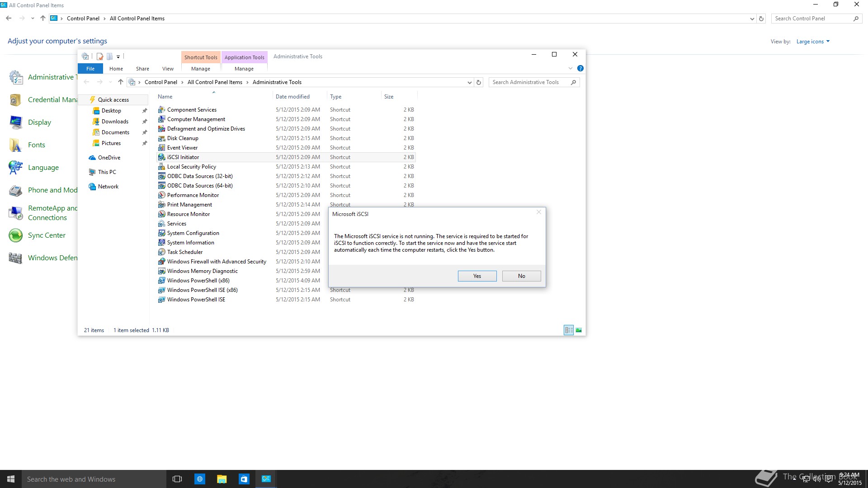Click the Computer Management shortcut icon
This screenshot has width=868, height=488.
coord(161,119)
